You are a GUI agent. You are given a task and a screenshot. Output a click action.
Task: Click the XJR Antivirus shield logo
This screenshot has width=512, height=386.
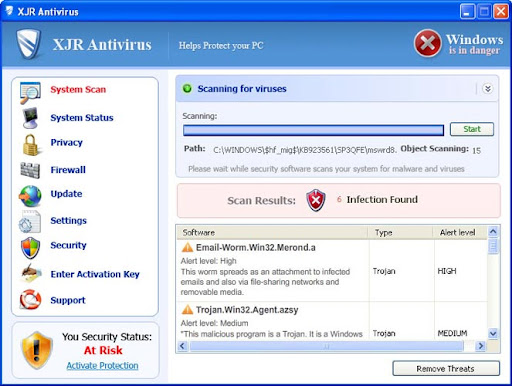point(29,44)
